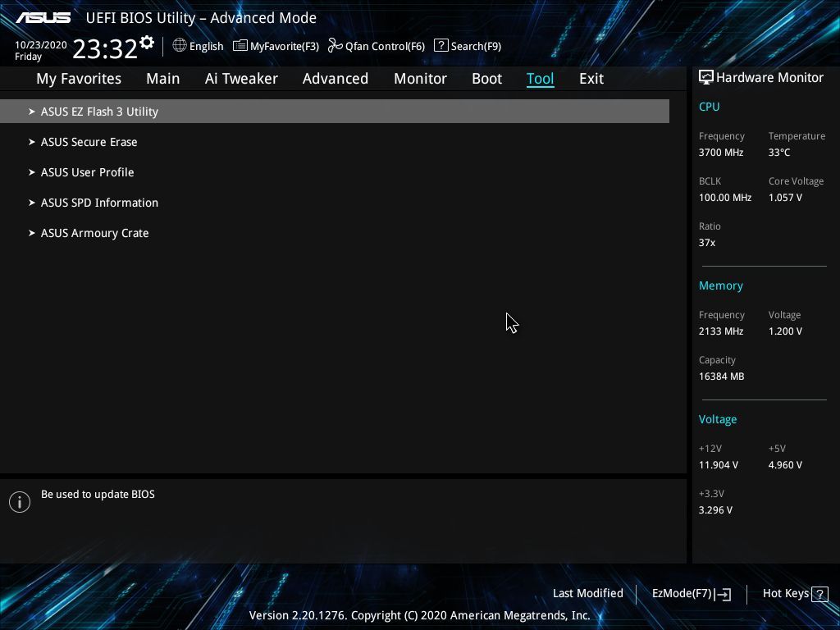
Task: Open ASUS Secure Erase
Action: pos(89,142)
